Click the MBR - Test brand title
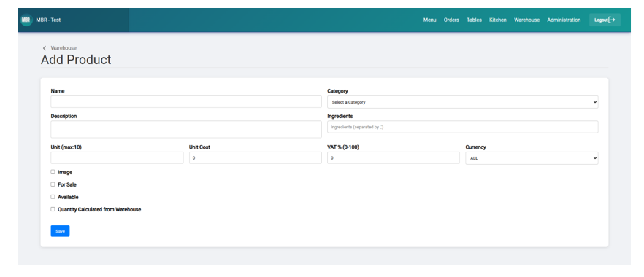Viewport: 644px width, 277px height. 48,20
